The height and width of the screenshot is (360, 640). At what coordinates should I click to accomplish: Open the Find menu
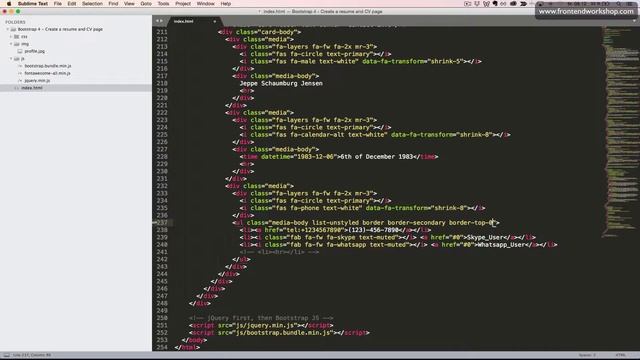113,4
